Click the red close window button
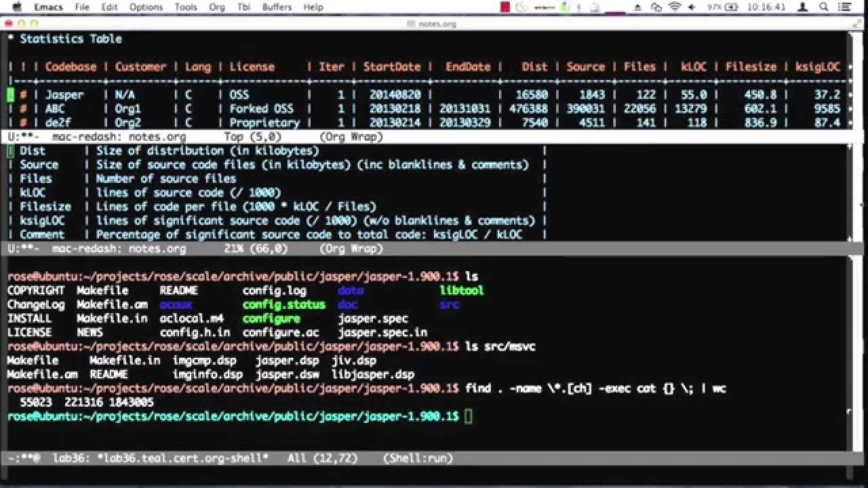This screenshot has height=488, width=868. [9, 24]
